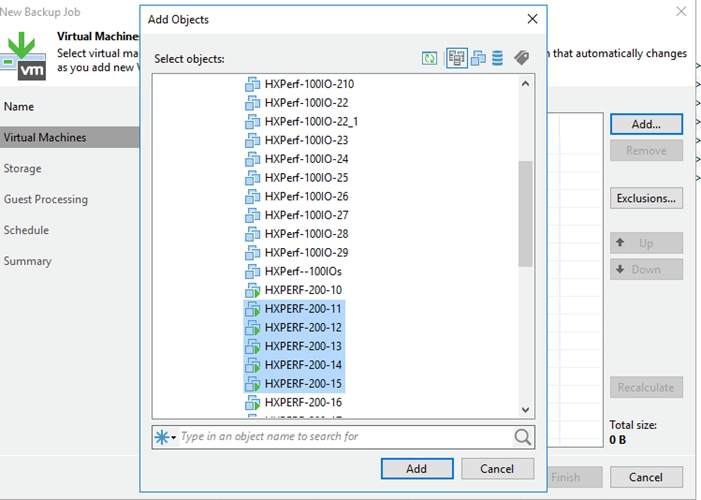Viewport: 701px width, 500px height.
Task: Click VM icon next to HXPerf-100IO-25
Action: [x=253, y=178]
